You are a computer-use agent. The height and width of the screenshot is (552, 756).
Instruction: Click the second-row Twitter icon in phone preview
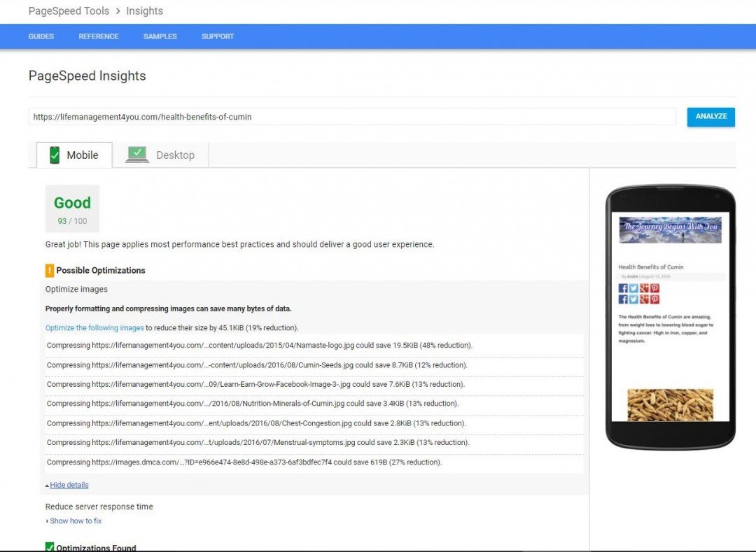point(633,299)
